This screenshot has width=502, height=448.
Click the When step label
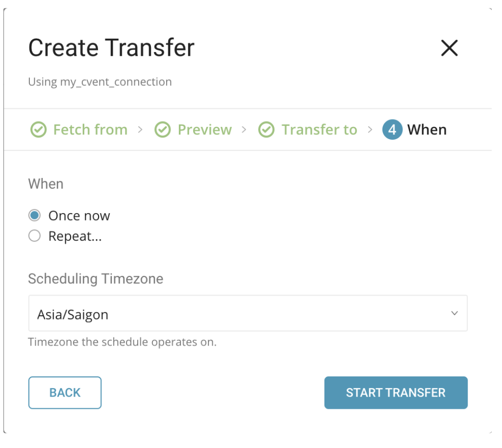pyautogui.click(x=427, y=130)
